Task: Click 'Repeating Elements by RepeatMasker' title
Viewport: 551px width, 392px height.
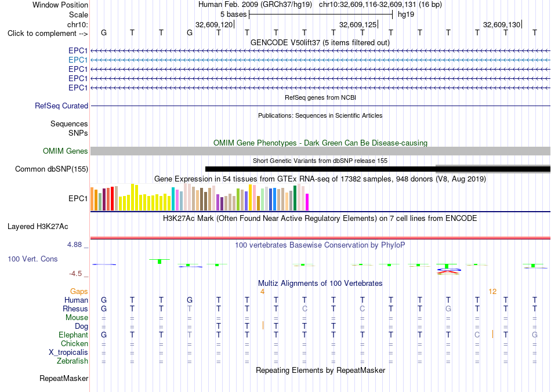Action: click(321, 370)
